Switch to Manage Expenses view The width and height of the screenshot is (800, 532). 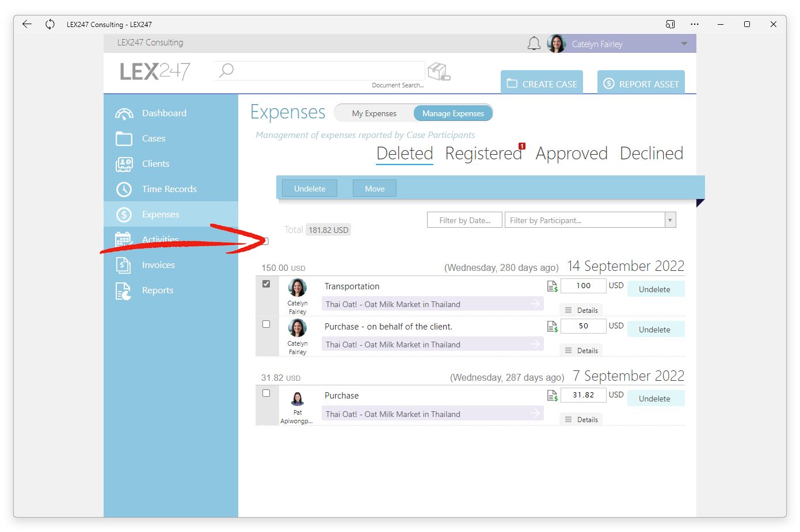[453, 113]
